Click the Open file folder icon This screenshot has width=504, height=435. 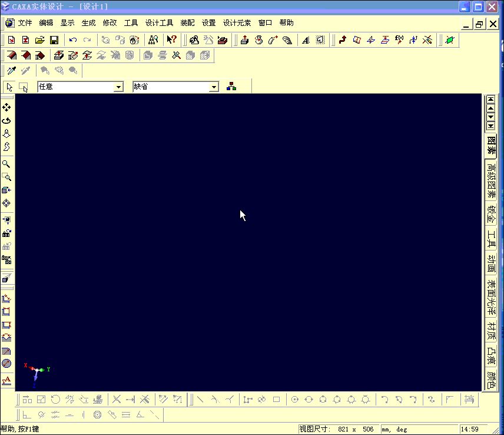pos(40,40)
